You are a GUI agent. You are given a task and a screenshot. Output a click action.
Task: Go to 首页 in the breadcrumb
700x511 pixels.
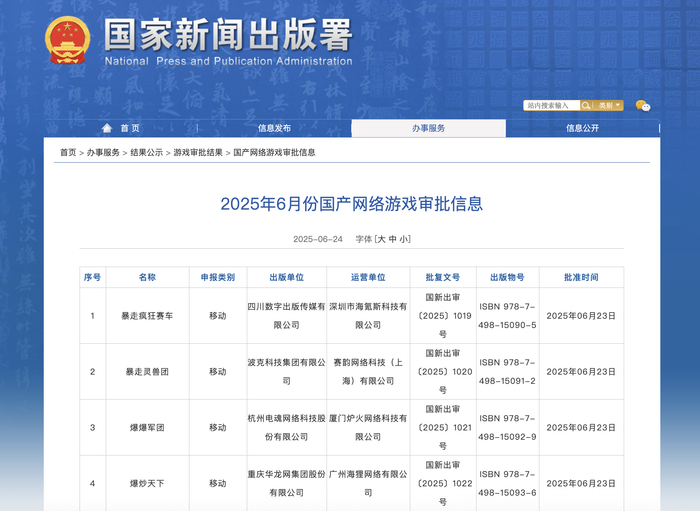tap(68, 152)
